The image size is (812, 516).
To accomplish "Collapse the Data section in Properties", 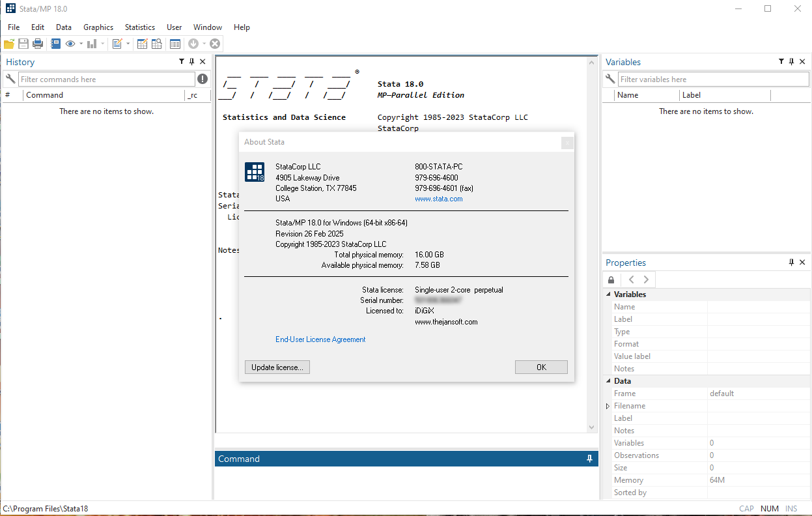I will coord(608,381).
